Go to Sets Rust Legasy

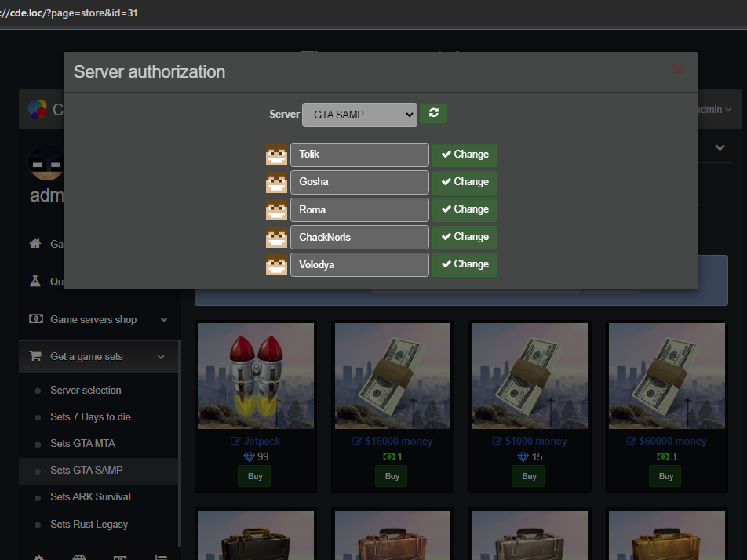point(89,524)
